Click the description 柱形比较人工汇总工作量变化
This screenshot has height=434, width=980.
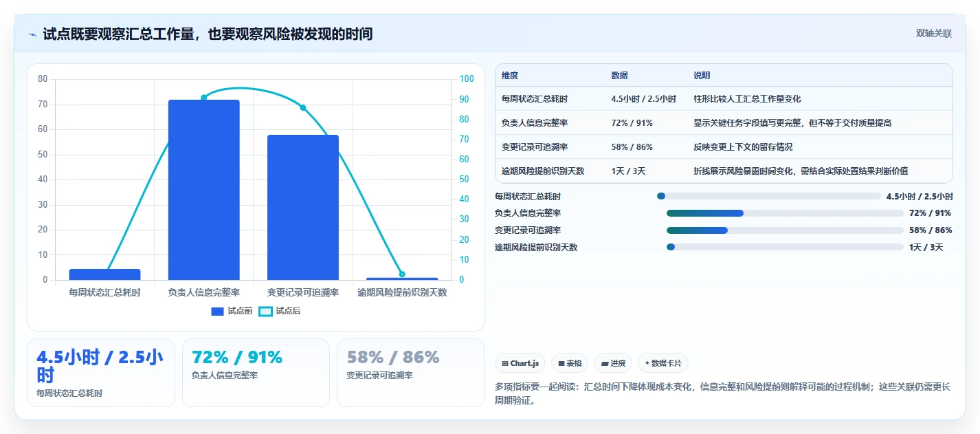(x=747, y=99)
